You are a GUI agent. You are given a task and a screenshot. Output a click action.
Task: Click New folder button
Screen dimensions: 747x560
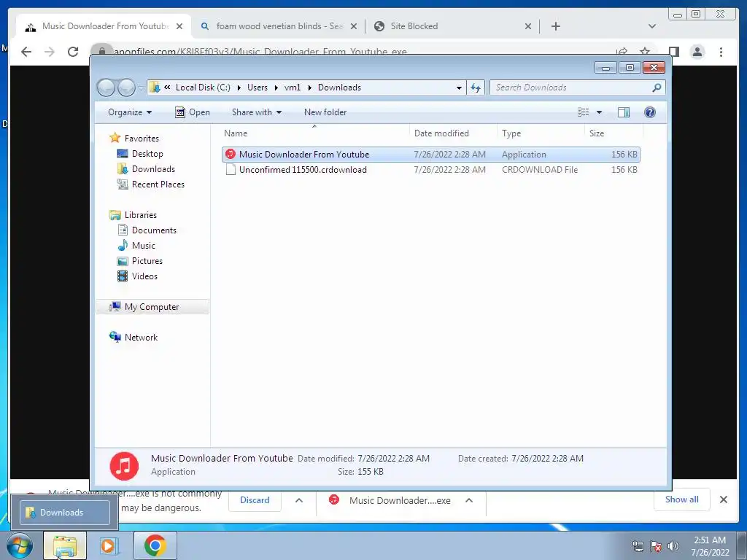pyautogui.click(x=325, y=112)
